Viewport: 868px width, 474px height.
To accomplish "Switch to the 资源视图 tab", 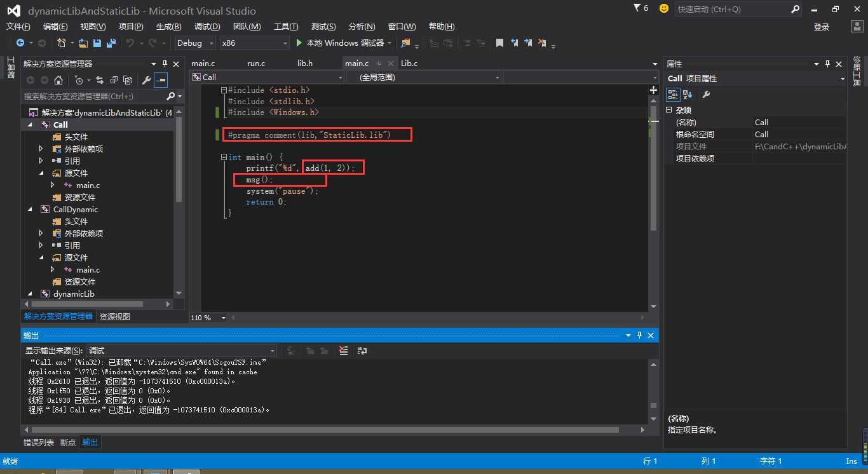I will coord(115,316).
